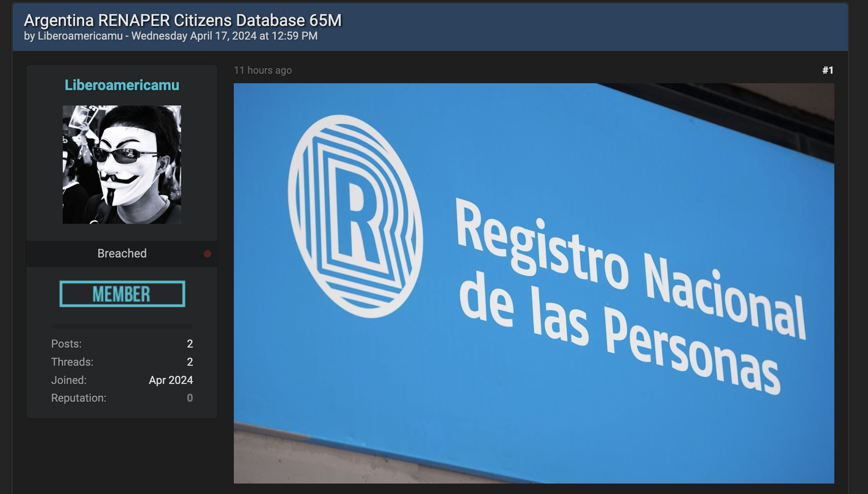868x494 pixels.
Task: Open Liberoamericamu's masked avatar picture
Action: (122, 165)
